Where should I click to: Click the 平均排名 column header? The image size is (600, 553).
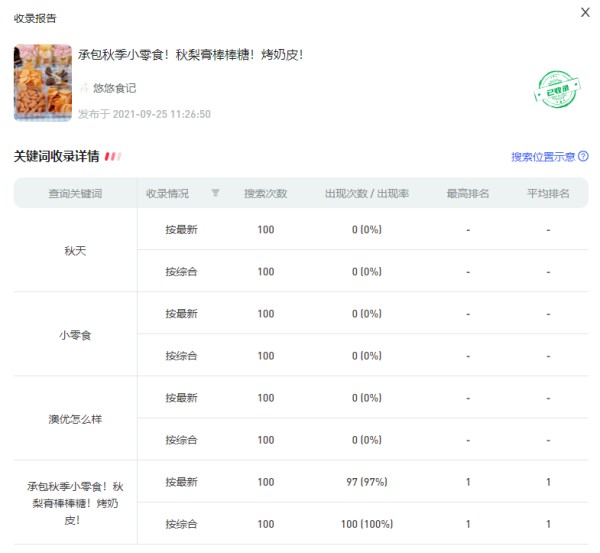[x=548, y=193]
